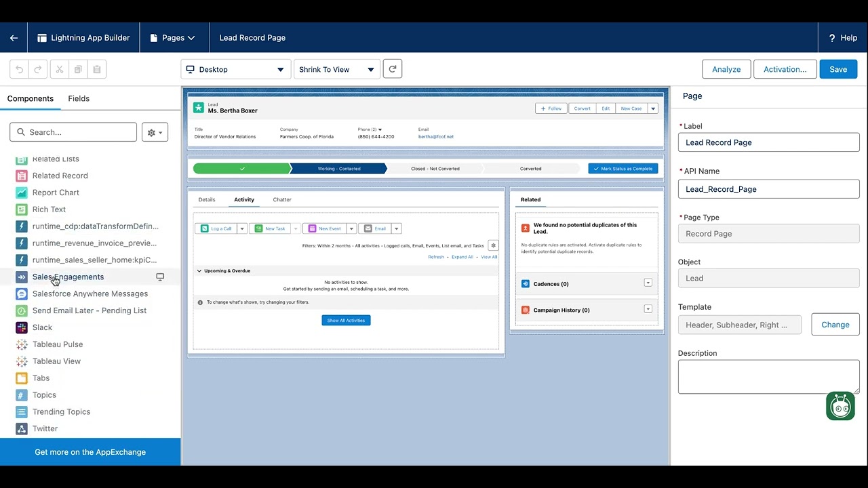Click Mark Status as Complete button
The width and height of the screenshot is (868, 488).
(x=623, y=169)
